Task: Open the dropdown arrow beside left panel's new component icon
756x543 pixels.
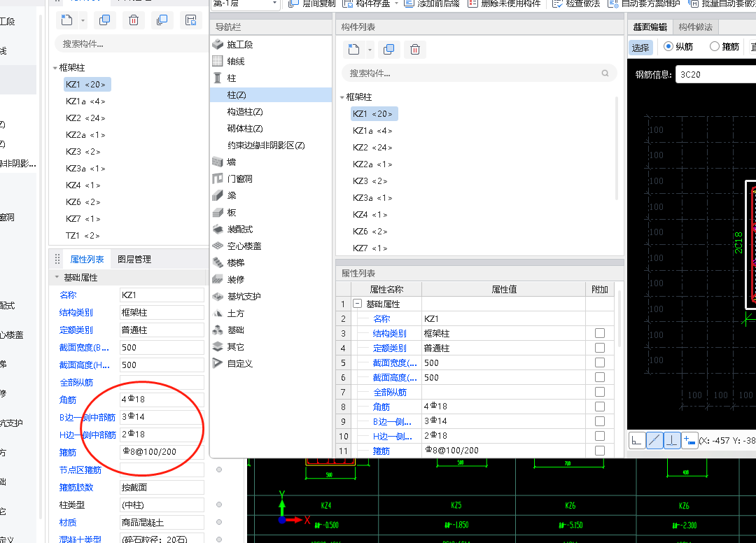Action: point(83,20)
